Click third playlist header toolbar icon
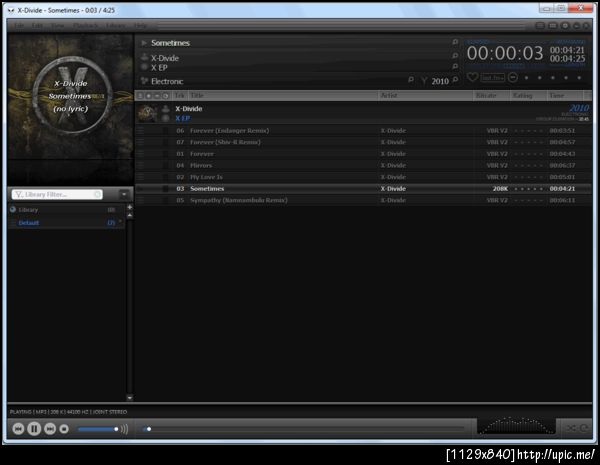Viewport: 600px width, 465px height. (157, 96)
